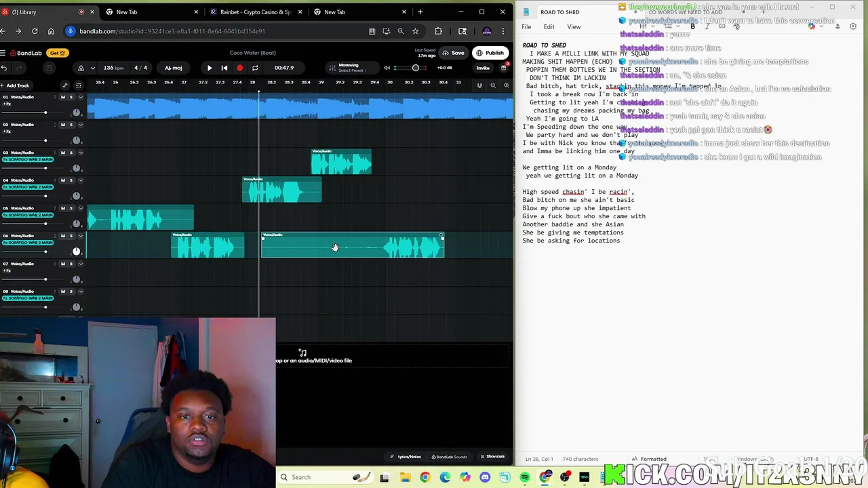Click the timeline zoom in magnifier
Image resolution: width=868 pixels, height=488 pixels.
[x=507, y=85]
